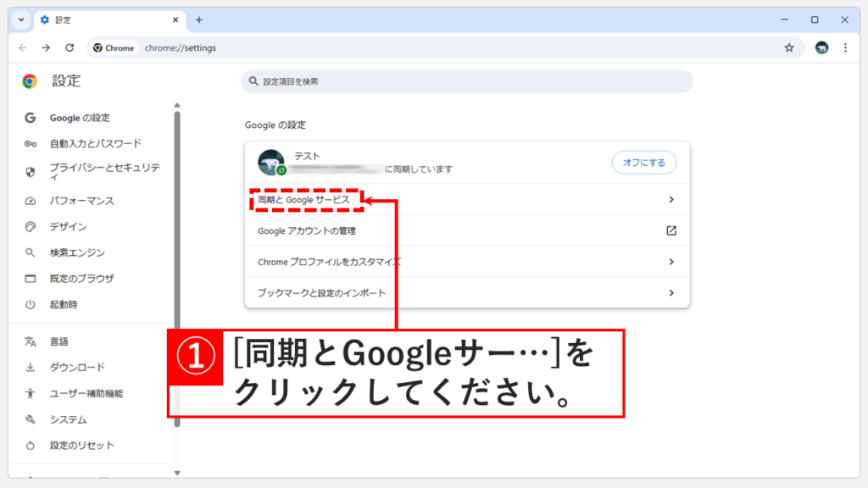
Task: Click the オフにする button
Action: (643, 163)
